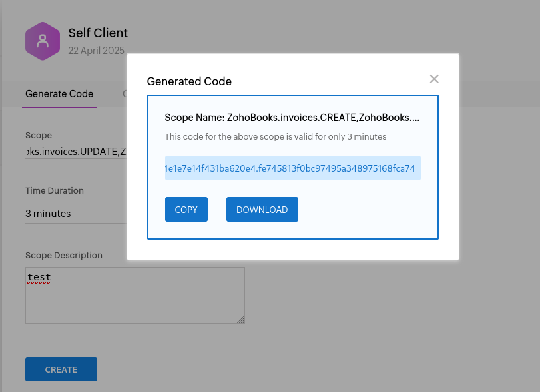Click the Time Duration label
The width and height of the screenshot is (540, 392).
pyautogui.click(x=55, y=190)
